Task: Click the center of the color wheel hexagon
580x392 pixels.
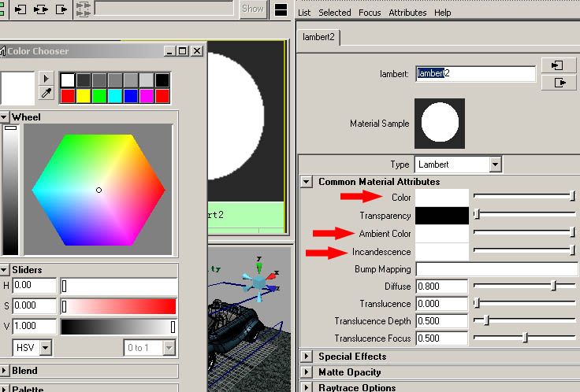Action: [99, 190]
